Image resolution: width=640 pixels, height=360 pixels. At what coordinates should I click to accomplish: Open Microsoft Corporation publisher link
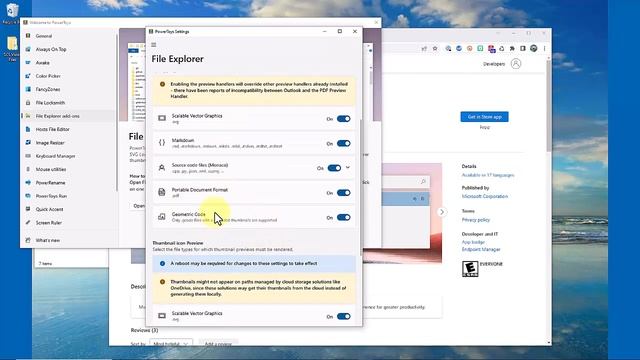click(x=485, y=196)
